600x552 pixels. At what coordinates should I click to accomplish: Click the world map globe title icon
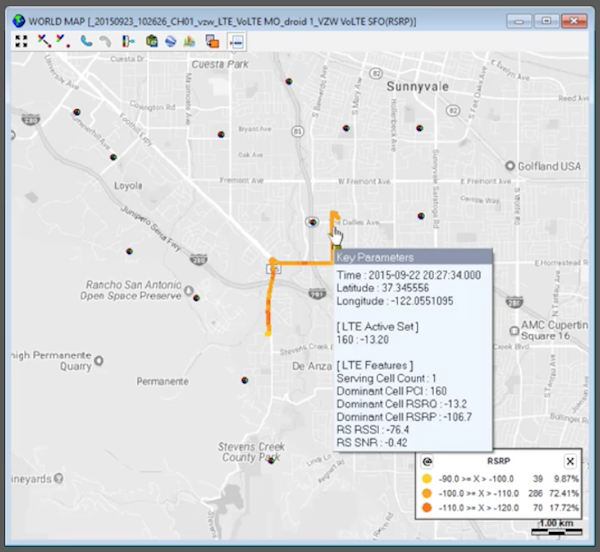(x=18, y=21)
